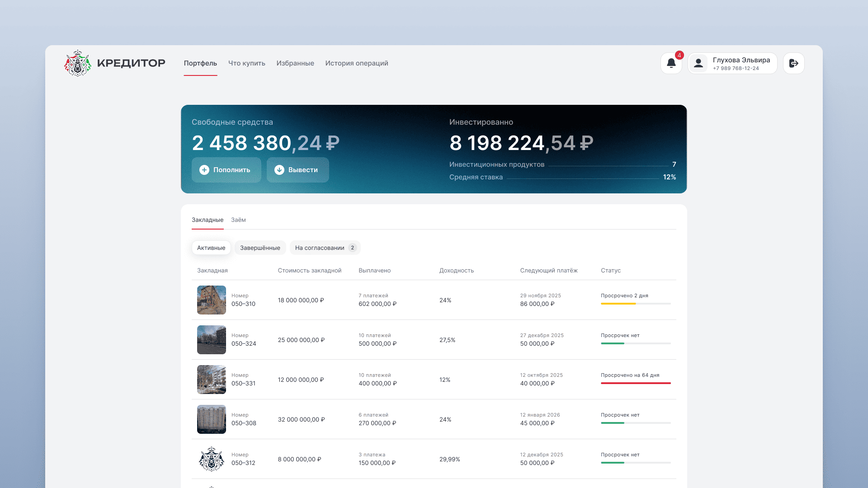This screenshot has width=868, height=488.
Task: Click the down-arrow icon on Вывести
Action: (x=279, y=170)
